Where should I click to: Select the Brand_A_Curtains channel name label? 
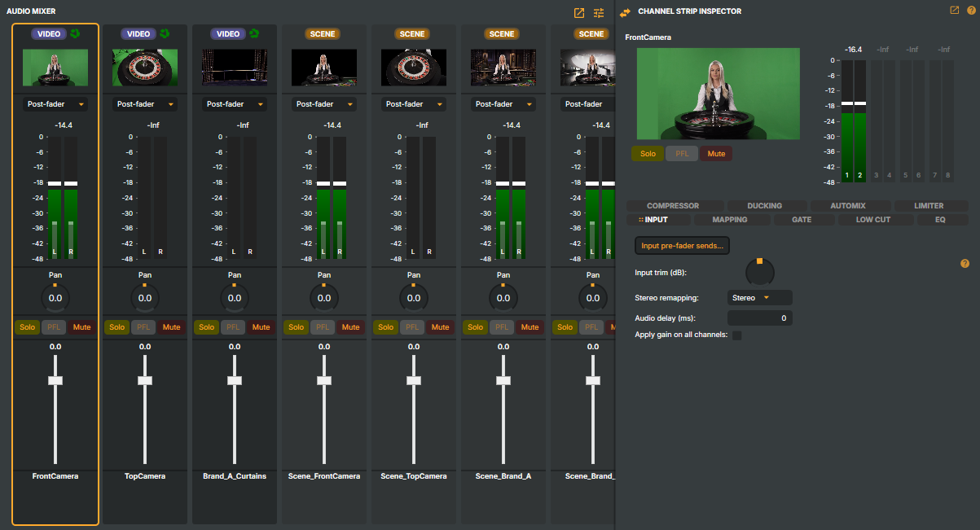point(235,476)
